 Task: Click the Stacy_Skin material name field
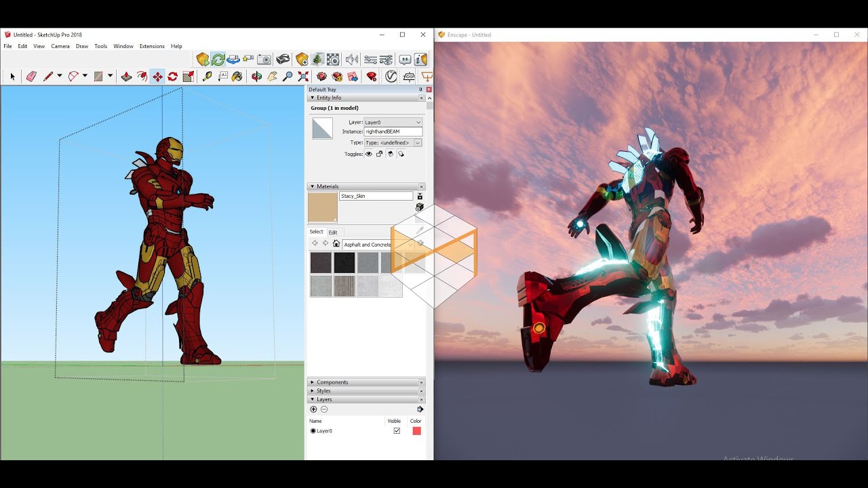(376, 196)
